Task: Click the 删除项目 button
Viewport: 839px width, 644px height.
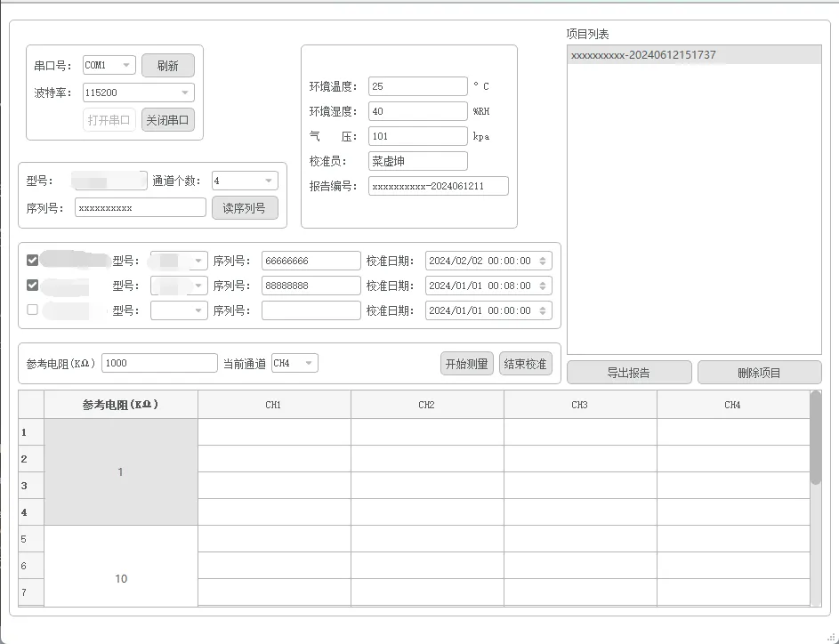Action: click(759, 373)
